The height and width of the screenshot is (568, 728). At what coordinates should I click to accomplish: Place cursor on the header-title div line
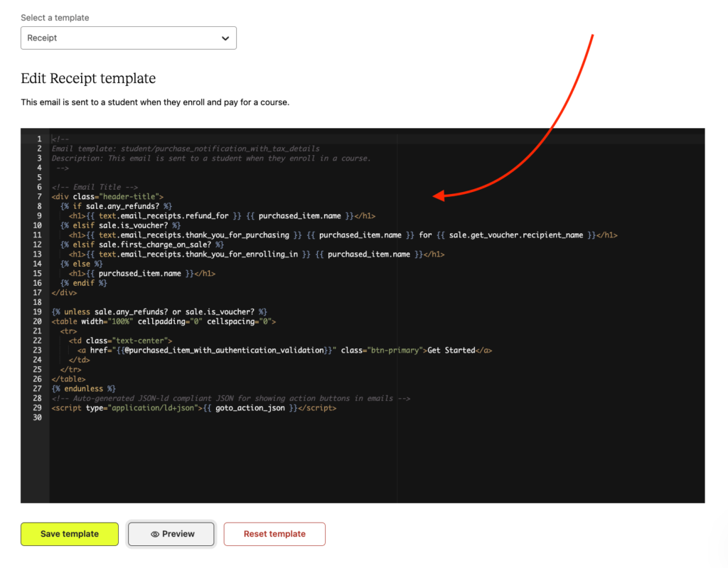pyautogui.click(x=107, y=196)
